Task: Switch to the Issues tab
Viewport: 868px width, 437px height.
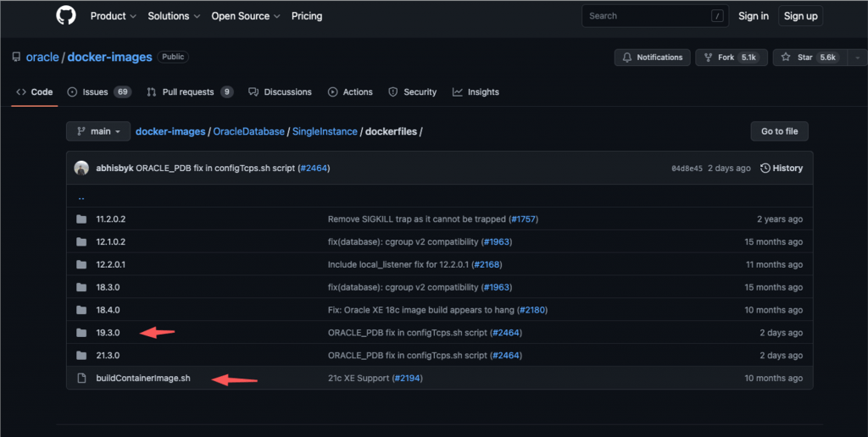Action: tap(99, 91)
